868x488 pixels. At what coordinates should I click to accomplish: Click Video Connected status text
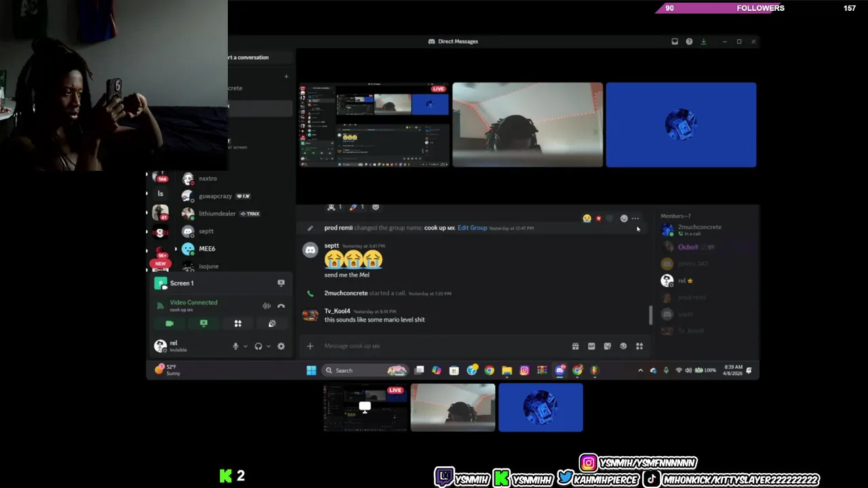[x=193, y=302]
